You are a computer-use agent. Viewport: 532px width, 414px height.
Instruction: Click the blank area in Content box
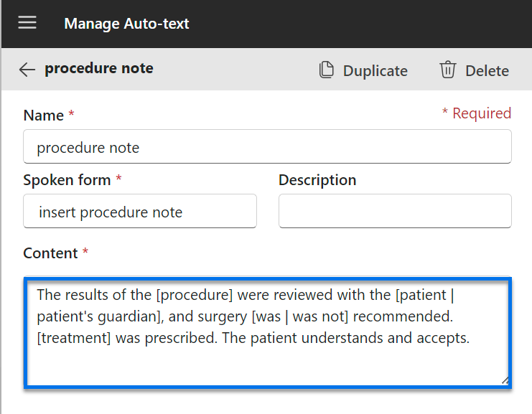point(266,366)
